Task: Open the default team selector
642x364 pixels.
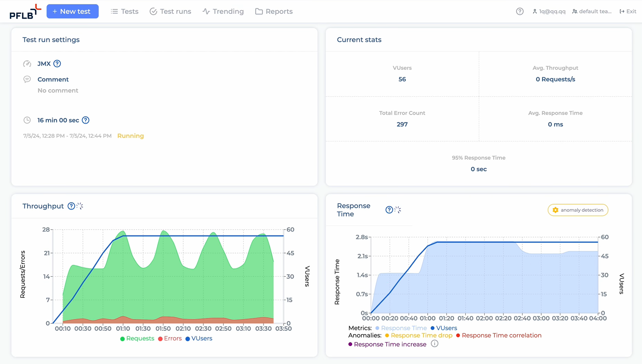Action: (592, 11)
